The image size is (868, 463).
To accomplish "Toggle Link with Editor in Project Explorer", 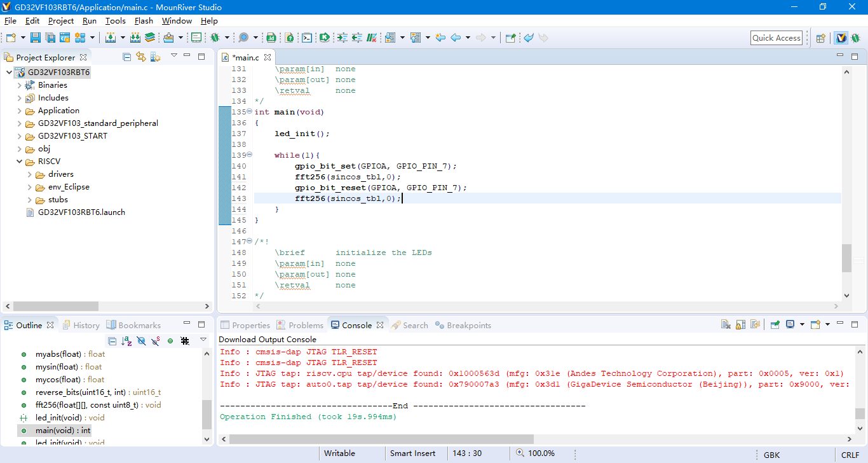I will (x=140, y=57).
